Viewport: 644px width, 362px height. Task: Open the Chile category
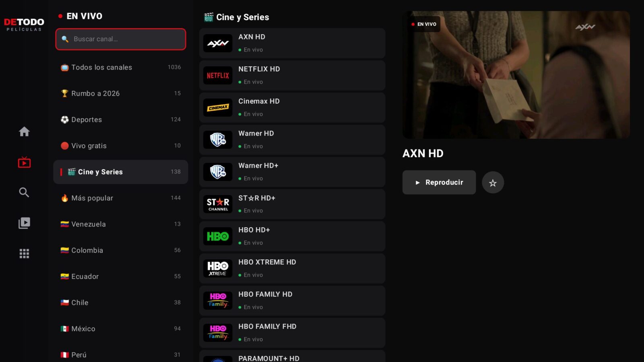[x=121, y=302]
